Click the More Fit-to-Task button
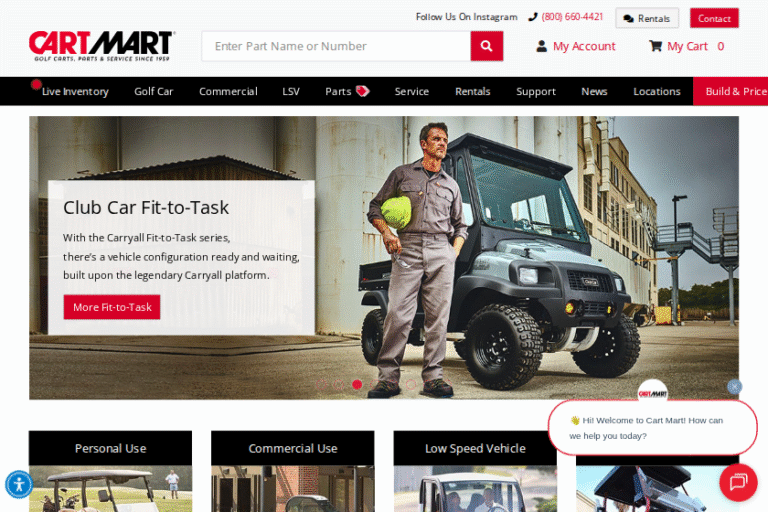 (x=112, y=307)
